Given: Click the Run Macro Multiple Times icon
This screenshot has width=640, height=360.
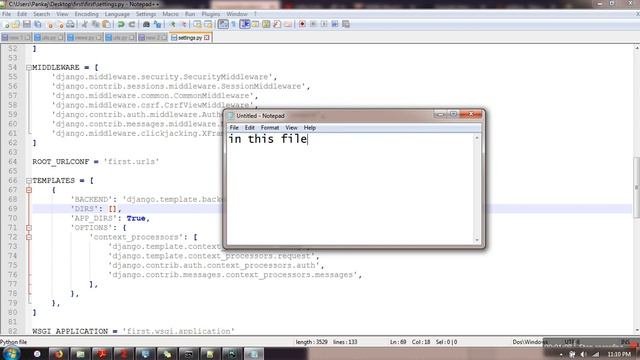Looking at the screenshot, I should (x=335, y=24).
